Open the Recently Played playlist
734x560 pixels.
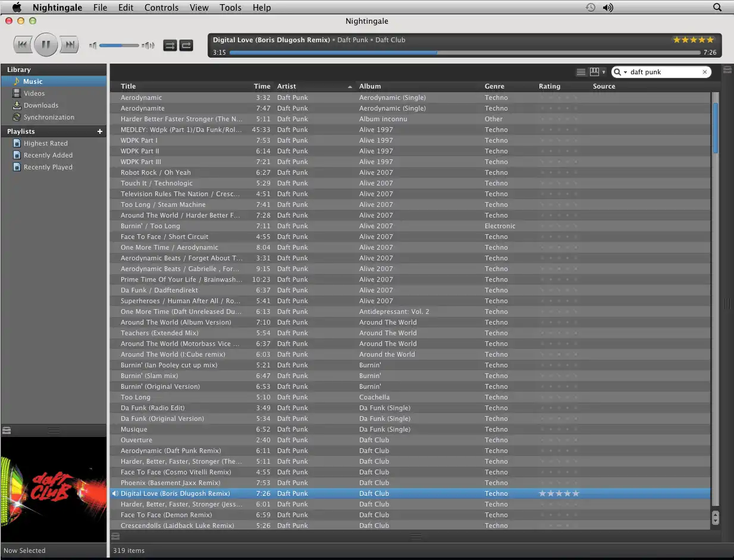tap(54, 167)
